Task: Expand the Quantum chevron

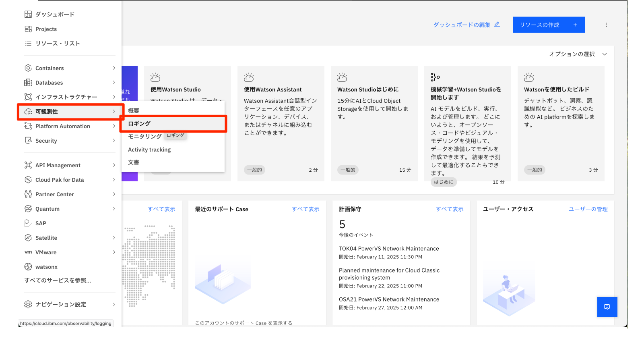Action: tap(114, 209)
